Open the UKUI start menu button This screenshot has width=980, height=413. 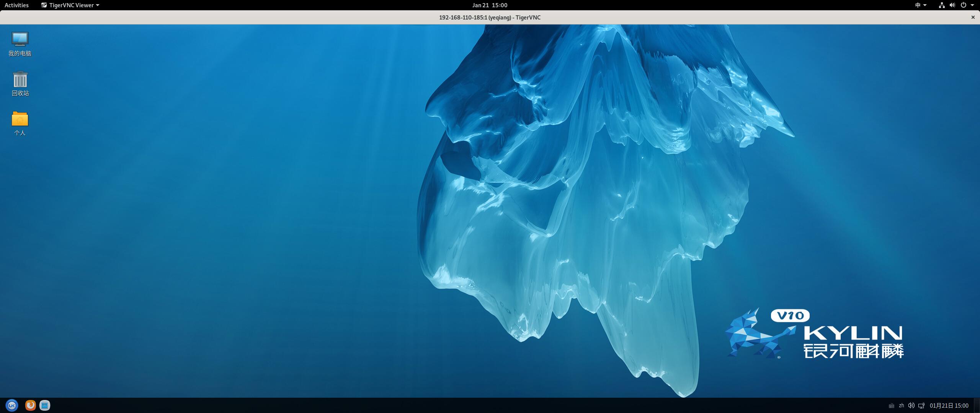coord(12,405)
